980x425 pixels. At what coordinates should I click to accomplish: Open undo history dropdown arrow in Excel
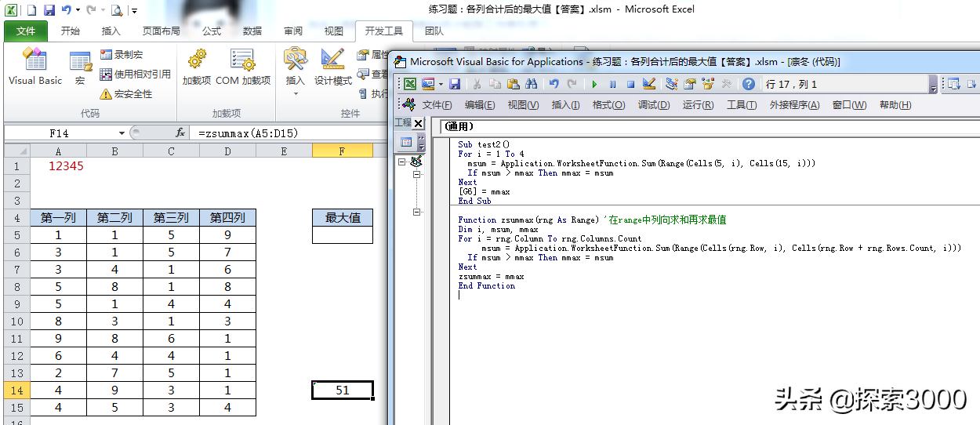point(78,10)
